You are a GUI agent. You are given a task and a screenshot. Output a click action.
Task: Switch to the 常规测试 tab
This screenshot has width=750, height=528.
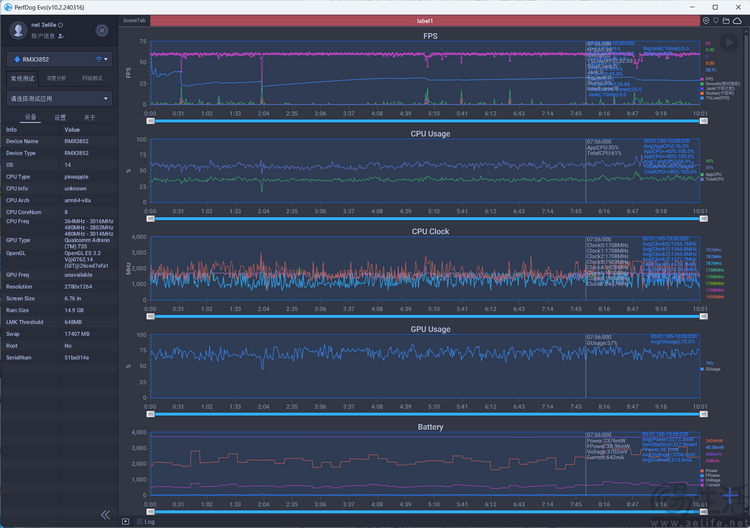click(22, 78)
